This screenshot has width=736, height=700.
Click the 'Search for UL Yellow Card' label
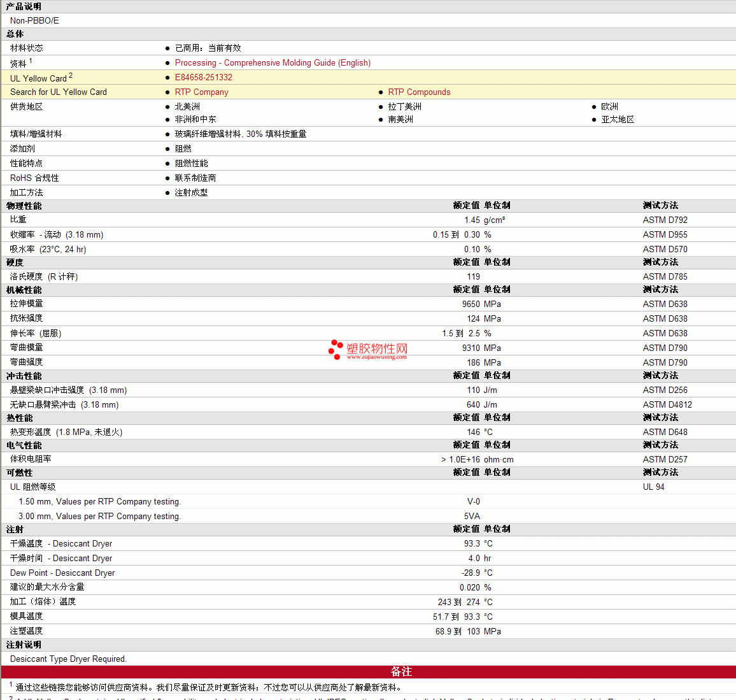coord(59,92)
